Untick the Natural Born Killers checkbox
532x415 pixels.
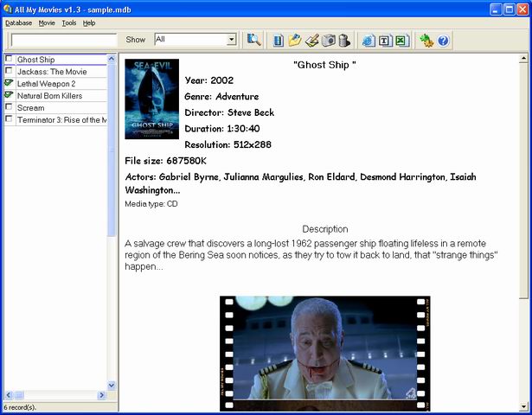coord(9,94)
